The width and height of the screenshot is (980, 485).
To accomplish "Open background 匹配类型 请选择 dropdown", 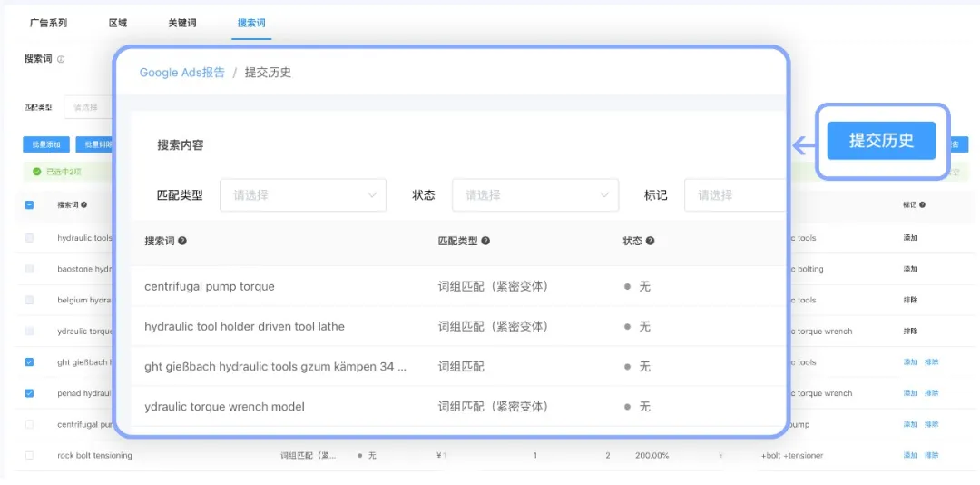I will (89, 107).
